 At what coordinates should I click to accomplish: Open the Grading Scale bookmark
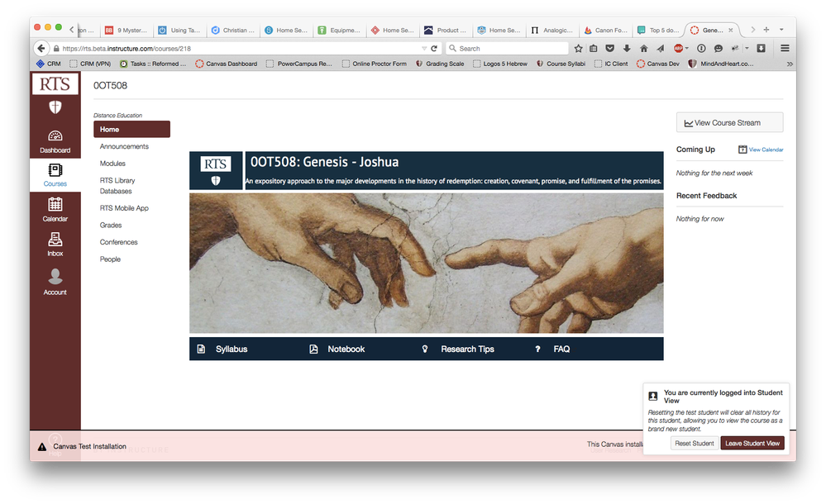(x=440, y=64)
